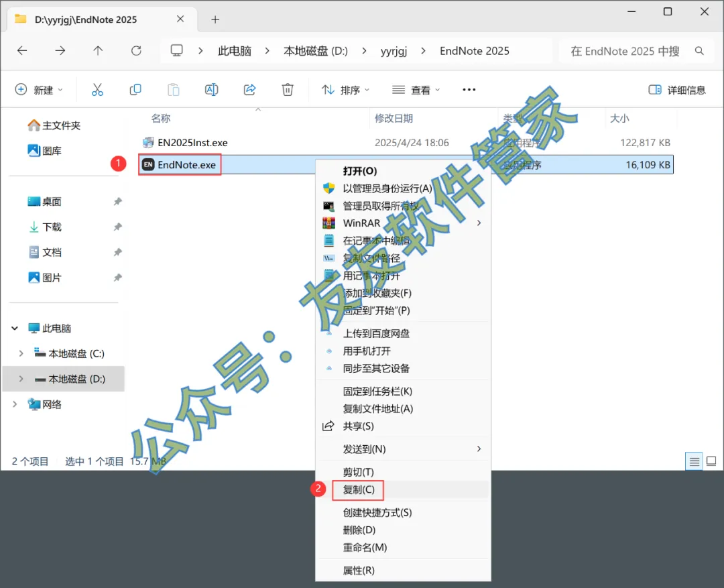Open 桌面 in the sidebar

(x=45, y=201)
